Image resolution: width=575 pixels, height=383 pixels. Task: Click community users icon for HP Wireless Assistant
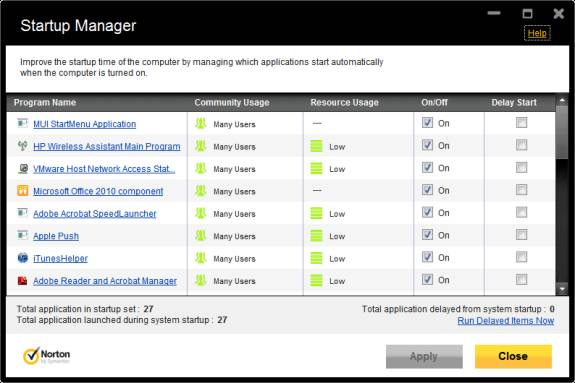tap(201, 146)
